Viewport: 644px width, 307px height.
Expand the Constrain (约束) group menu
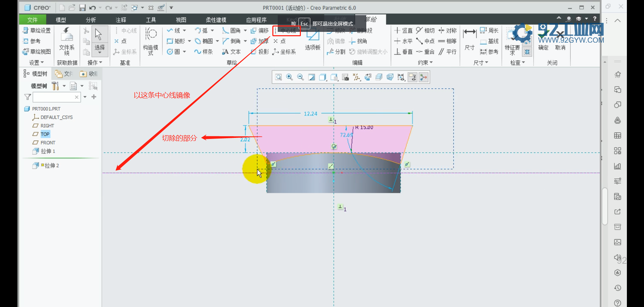point(425,62)
